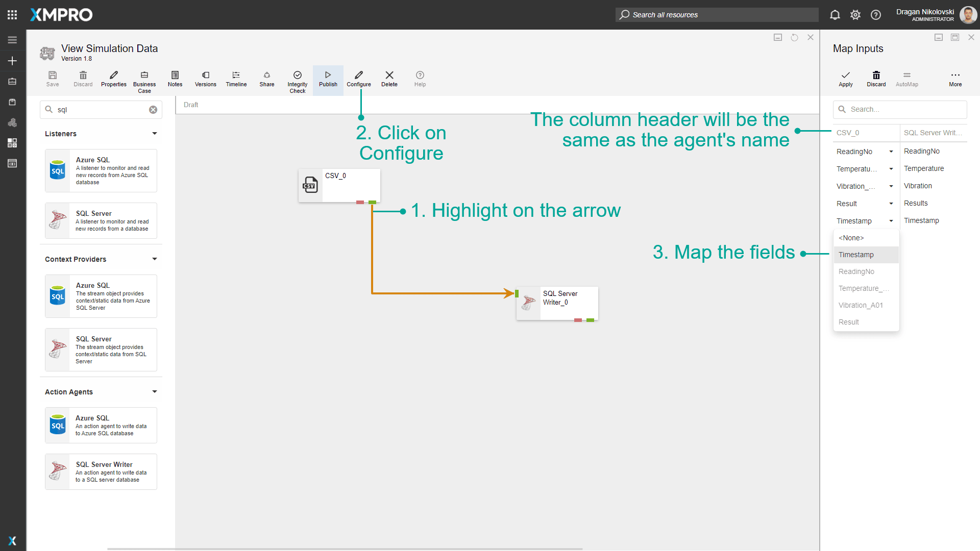Open the notifications bell
The width and height of the screenshot is (980, 551).
835,15
